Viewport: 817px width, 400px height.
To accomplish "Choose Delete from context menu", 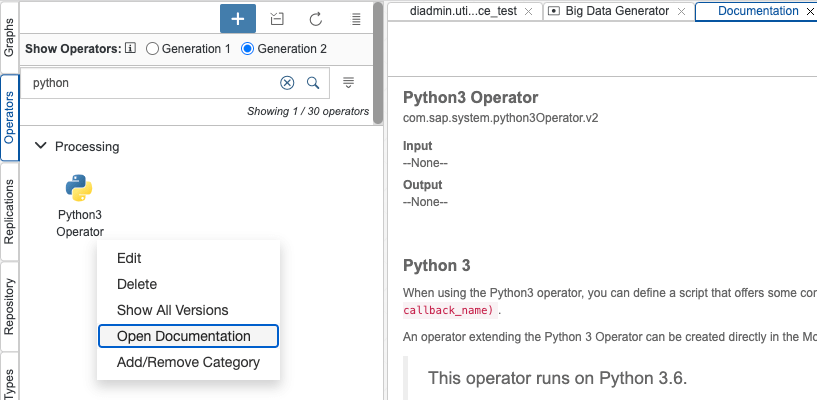I will 188,284.
